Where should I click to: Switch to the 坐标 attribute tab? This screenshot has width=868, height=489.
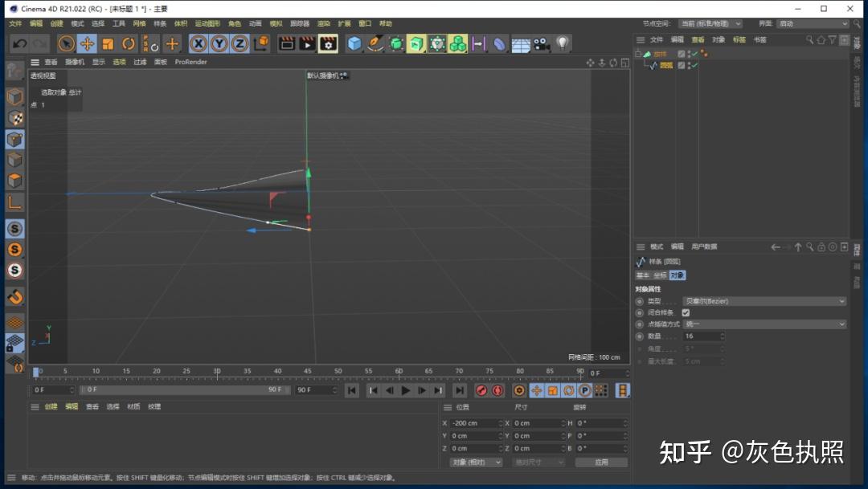660,275
